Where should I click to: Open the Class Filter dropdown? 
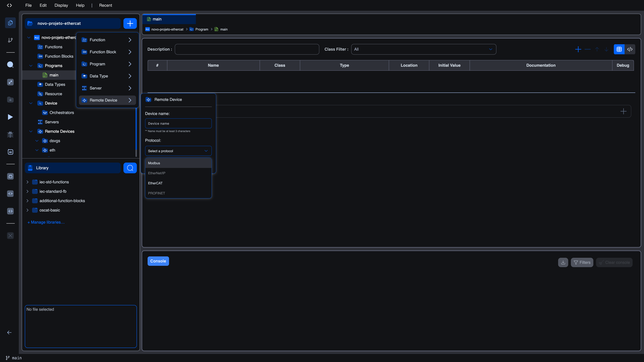423,49
